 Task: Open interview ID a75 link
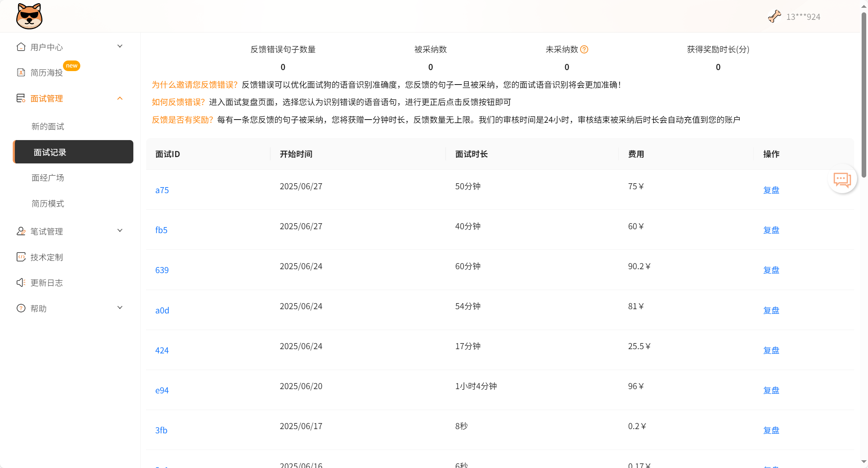(162, 190)
